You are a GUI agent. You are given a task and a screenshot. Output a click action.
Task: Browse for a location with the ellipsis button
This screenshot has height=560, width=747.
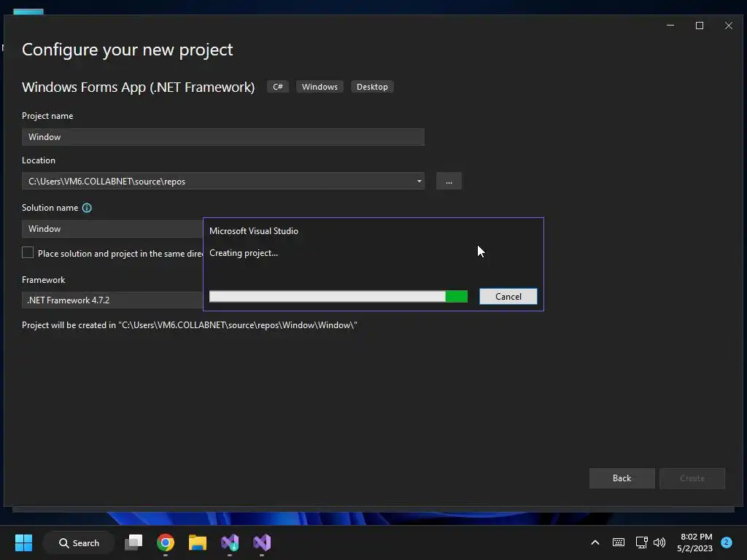[x=449, y=181]
